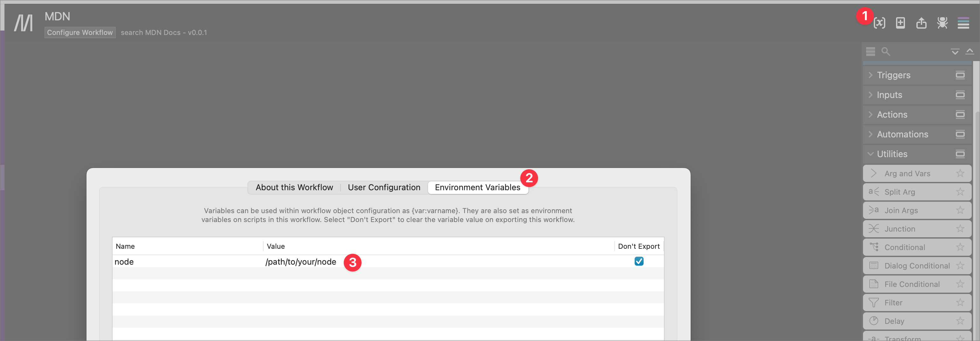Expand the Triggers category
Screen dimensions: 980x341
[x=870, y=75]
